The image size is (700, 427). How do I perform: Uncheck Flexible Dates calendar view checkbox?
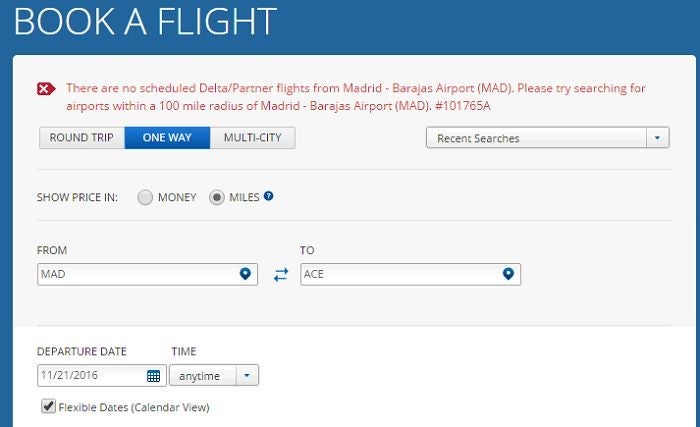click(x=48, y=407)
